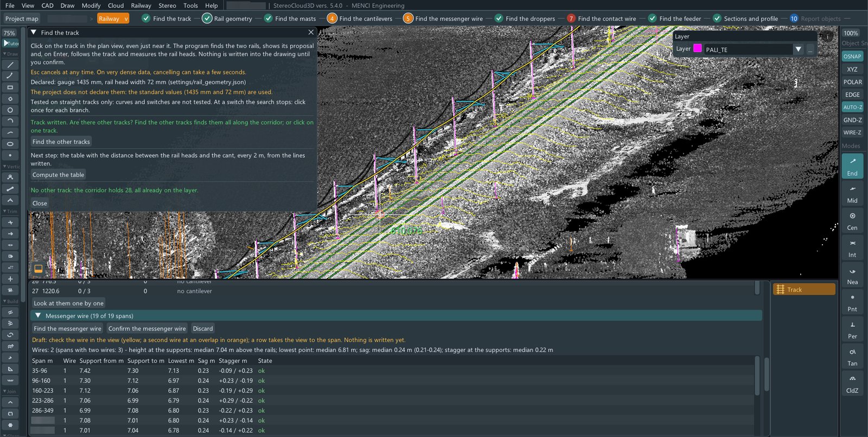The height and width of the screenshot is (437, 868).
Task: Enable the Mid snap mode
Action: click(852, 193)
